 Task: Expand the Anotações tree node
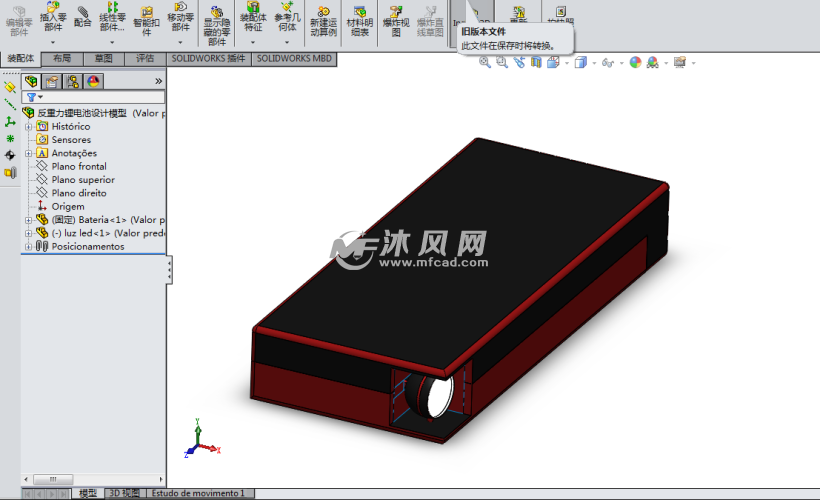(x=29, y=153)
